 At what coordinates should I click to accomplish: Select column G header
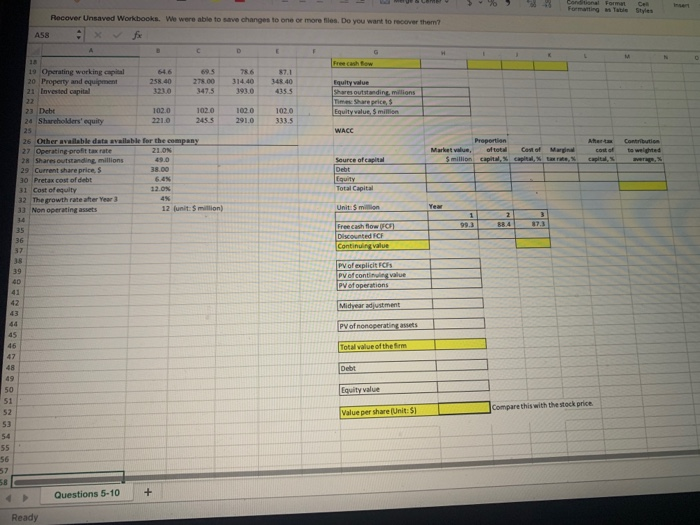[x=376, y=52]
